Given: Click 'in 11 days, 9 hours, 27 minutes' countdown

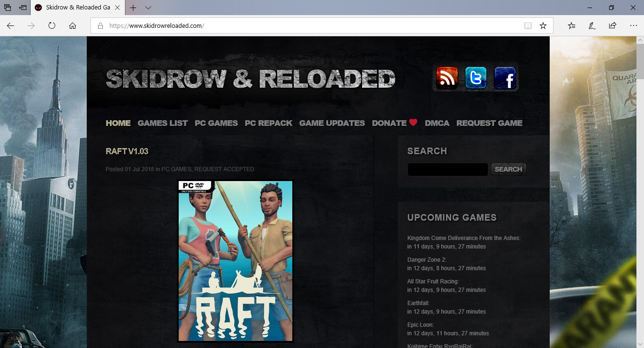Looking at the screenshot, I should [x=446, y=247].
